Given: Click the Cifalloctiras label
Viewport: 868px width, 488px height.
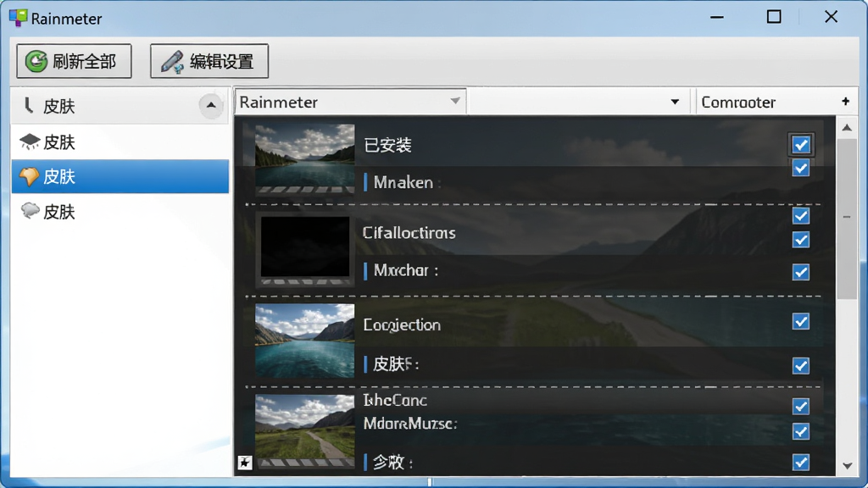Looking at the screenshot, I should click(409, 232).
